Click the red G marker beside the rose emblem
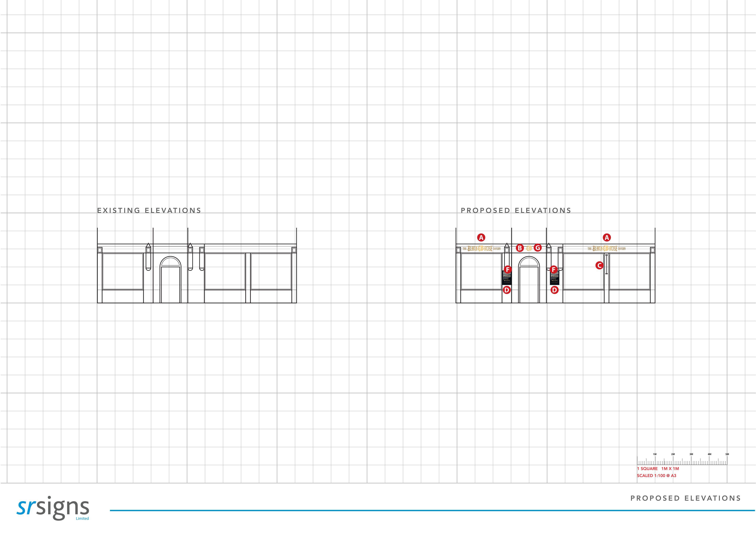Screen dimensions: 756x535 point(538,248)
